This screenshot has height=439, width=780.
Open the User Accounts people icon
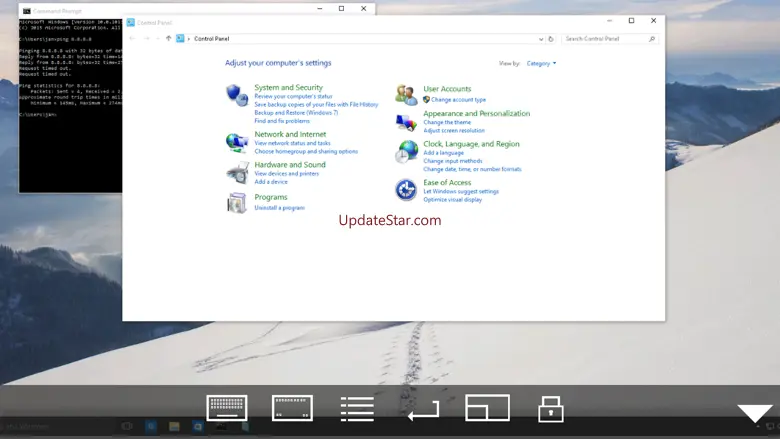click(406, 94)
